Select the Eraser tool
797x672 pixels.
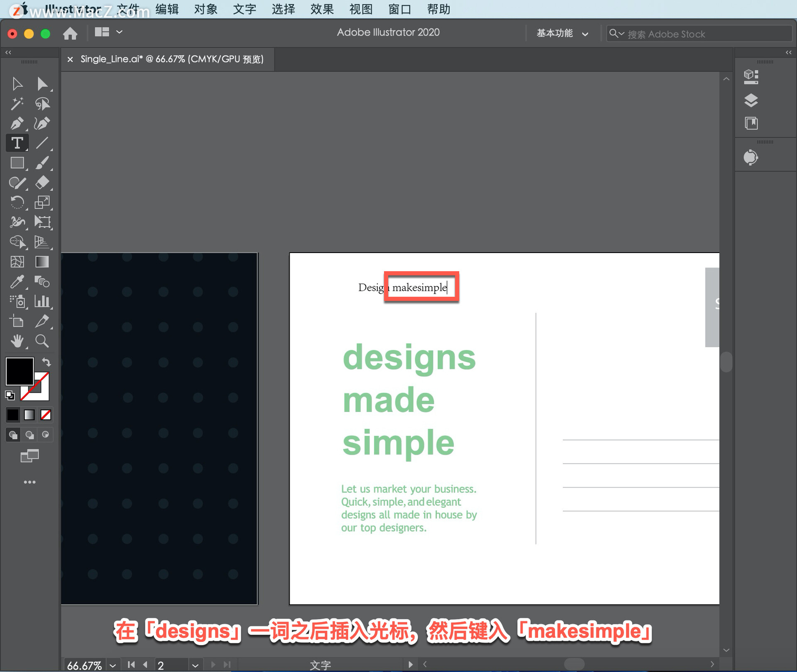click(42, 183)
